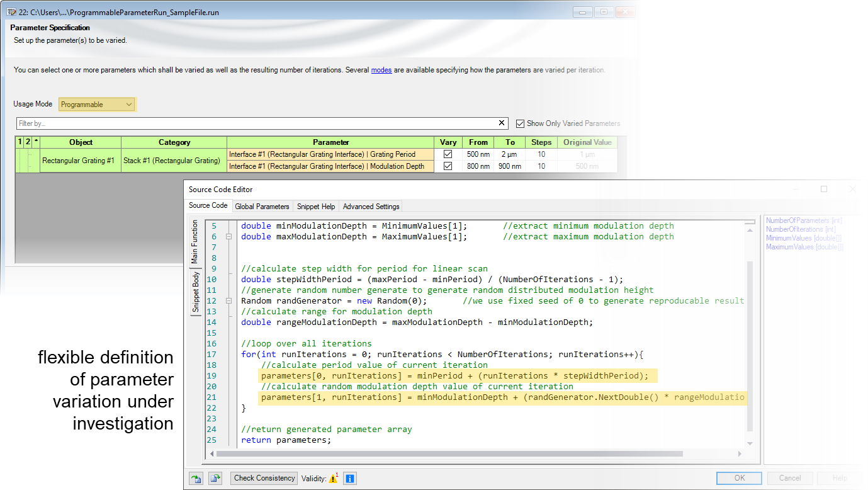Collapse the code fold at line 6

[x=228, y=236]
